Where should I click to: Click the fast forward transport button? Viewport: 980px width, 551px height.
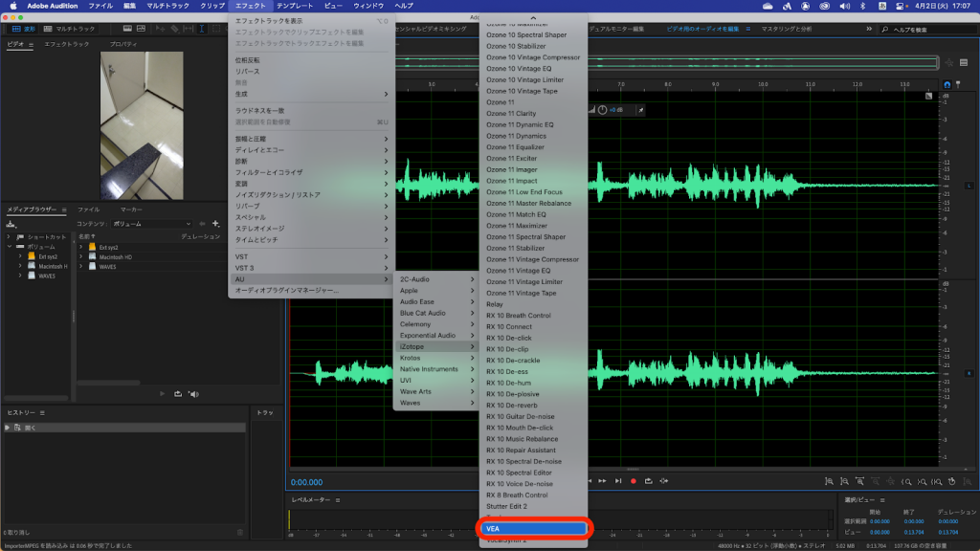[x=603, y=481]
